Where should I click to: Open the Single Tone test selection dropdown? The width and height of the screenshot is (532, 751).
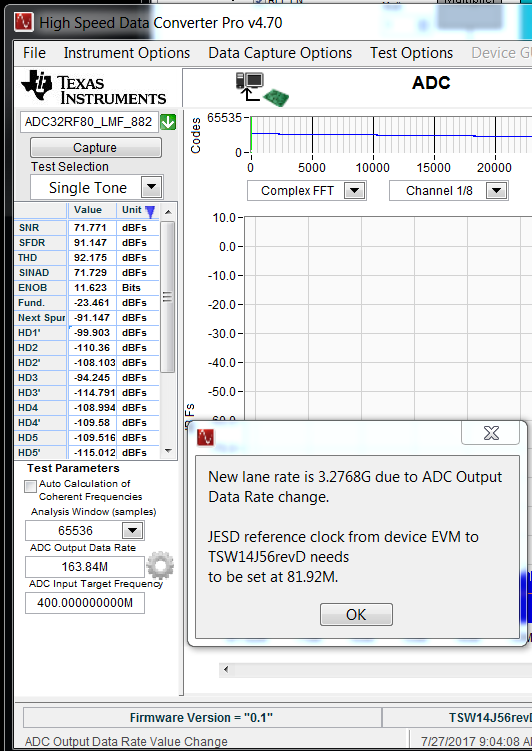click(x=152, y=187)
